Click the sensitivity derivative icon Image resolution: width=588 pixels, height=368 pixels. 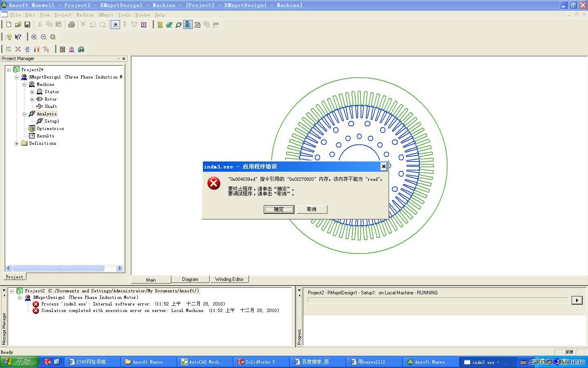(x=27, y=49)
